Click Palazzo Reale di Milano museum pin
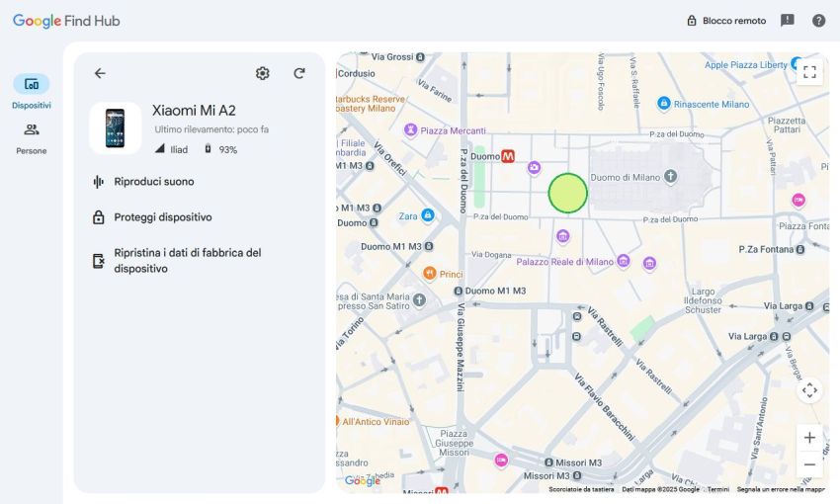Screen dimensions: 840x504 click(623, 261)
